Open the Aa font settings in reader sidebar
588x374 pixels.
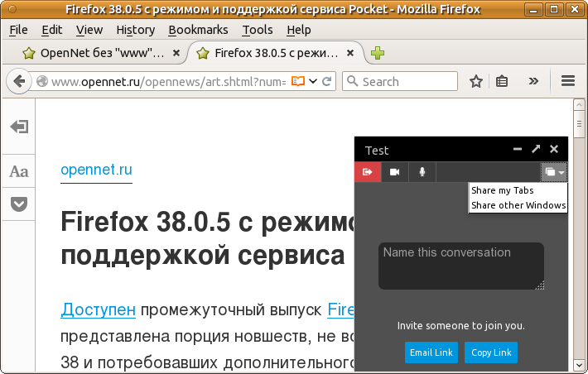point(19,171)
